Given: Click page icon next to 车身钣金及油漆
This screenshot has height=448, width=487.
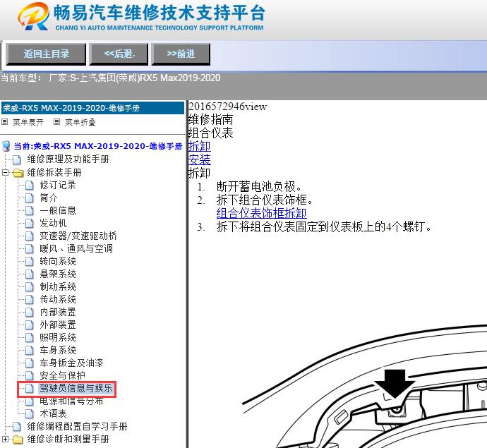Looking at the screenshot, I should tap(30, 363).
